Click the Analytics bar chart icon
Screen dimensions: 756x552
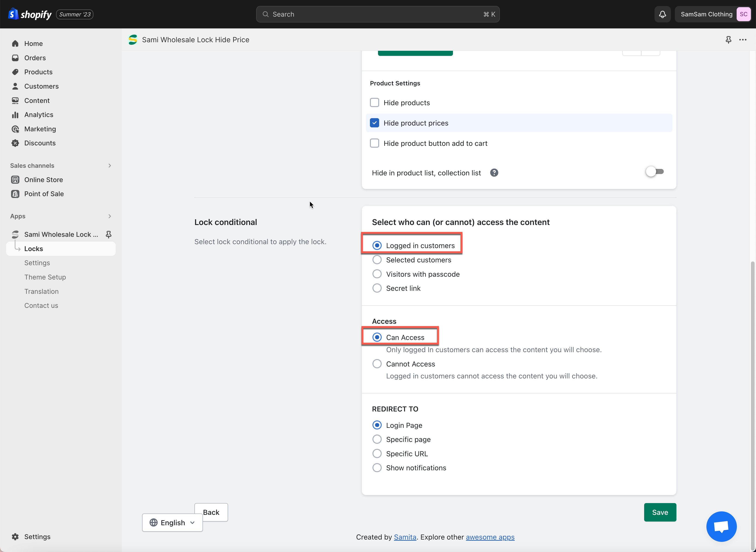(x=15, y=115)
